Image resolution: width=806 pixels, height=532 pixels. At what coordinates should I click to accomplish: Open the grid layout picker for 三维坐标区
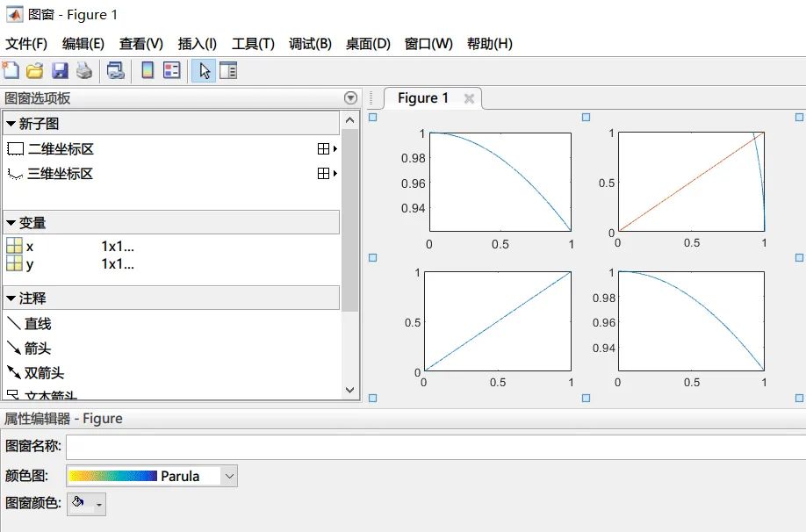click(x=327, y=174)
